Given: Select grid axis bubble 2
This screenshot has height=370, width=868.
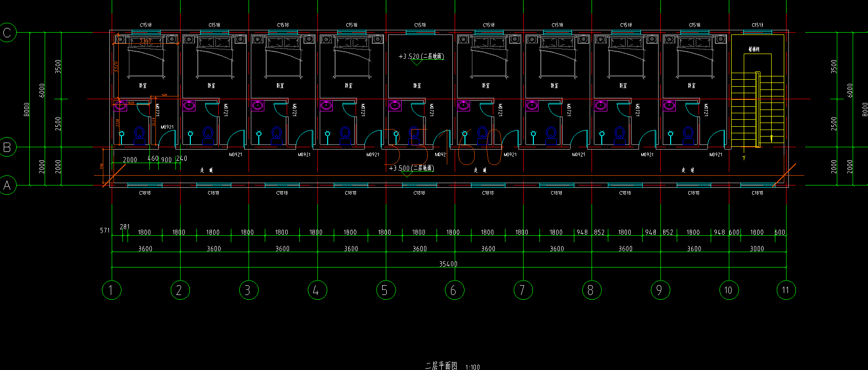Looking at the screenshot, I should click(x=180, y=290).
